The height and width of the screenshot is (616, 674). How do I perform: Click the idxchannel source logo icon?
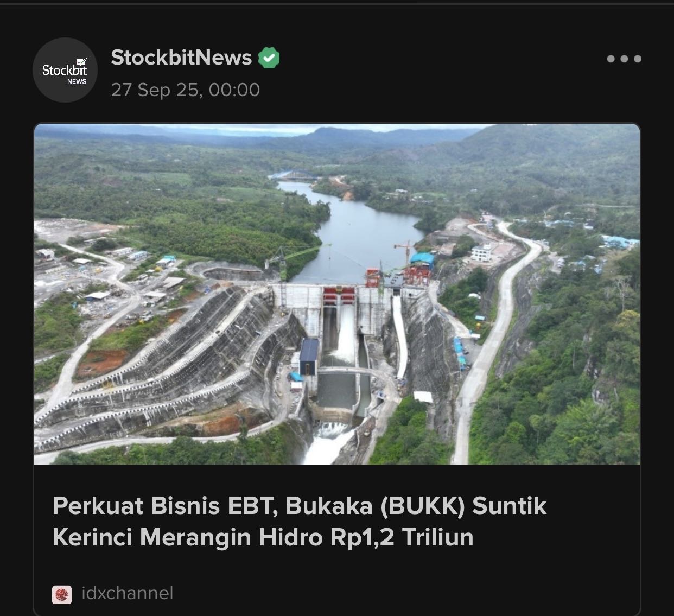(62, 595)
